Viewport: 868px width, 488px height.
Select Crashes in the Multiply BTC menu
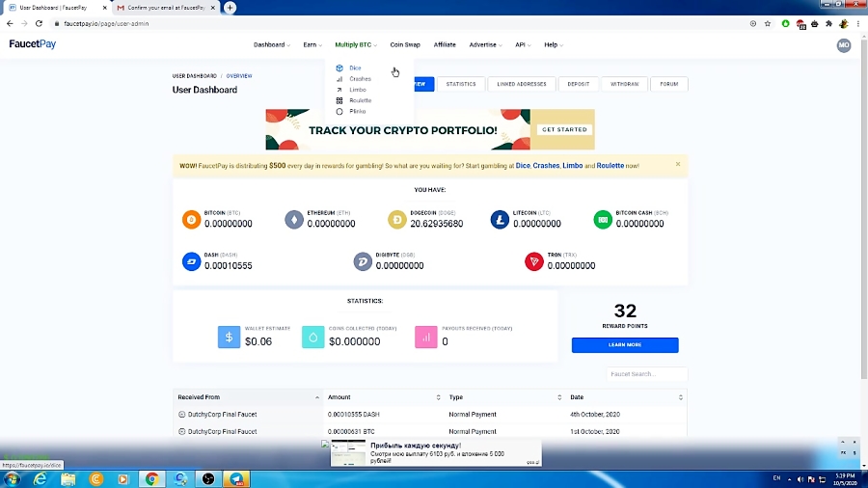[x=360, y=78]
